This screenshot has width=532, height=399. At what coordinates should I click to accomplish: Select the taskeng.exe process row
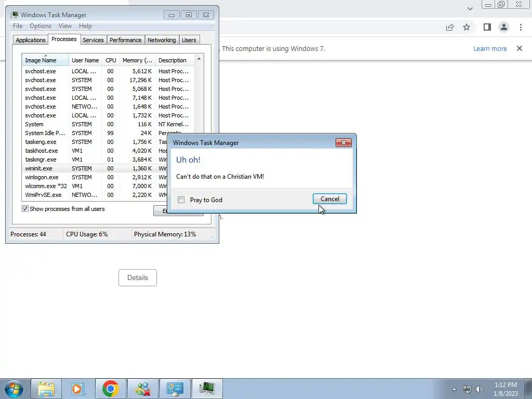95,142
